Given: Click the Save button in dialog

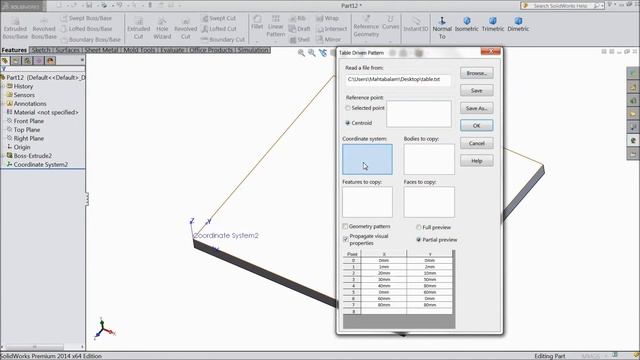Looking at the screenshot, I should pos(476,91).
